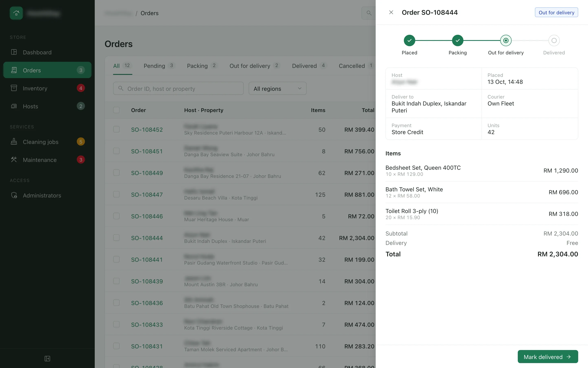Switch to the Pending tab
Image resolution: width=588 pixels, height=368 pixels.
coord(159,66)
